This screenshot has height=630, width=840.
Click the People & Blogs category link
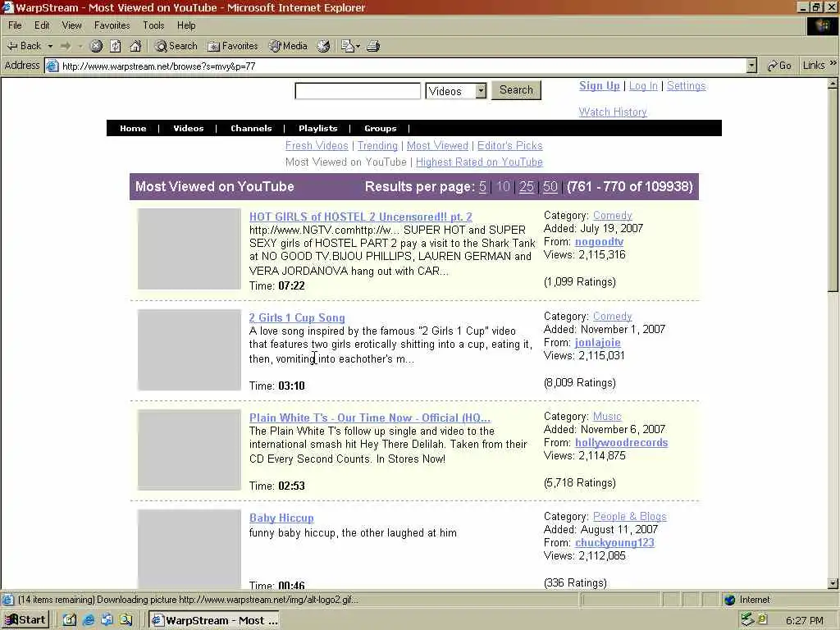point(630,517)
